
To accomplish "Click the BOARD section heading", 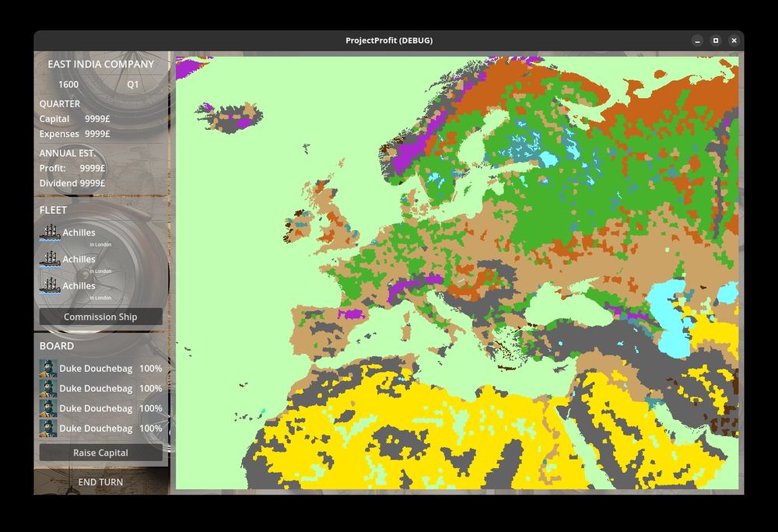I will pos(57,346).
